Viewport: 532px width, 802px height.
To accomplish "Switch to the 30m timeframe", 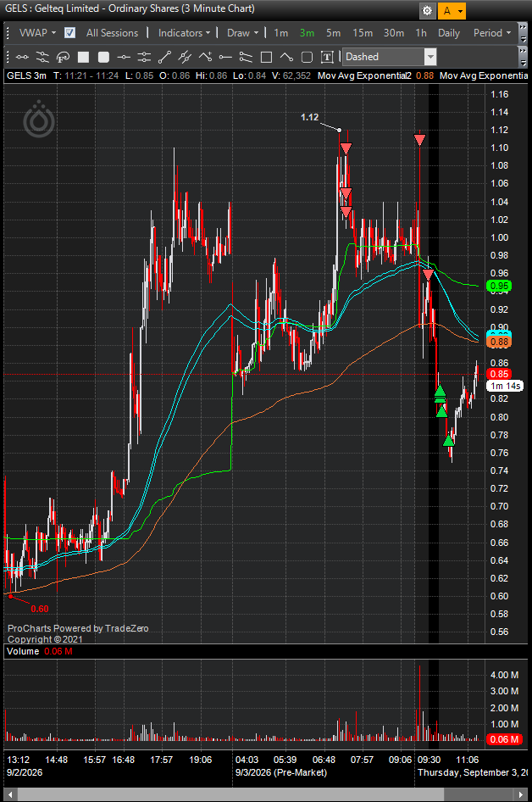I will (x=394, y=33).
